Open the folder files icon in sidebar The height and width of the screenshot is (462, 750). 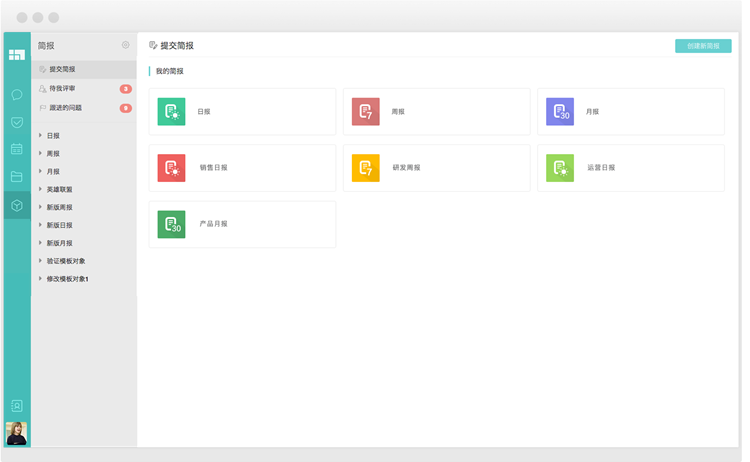point(17,177)
